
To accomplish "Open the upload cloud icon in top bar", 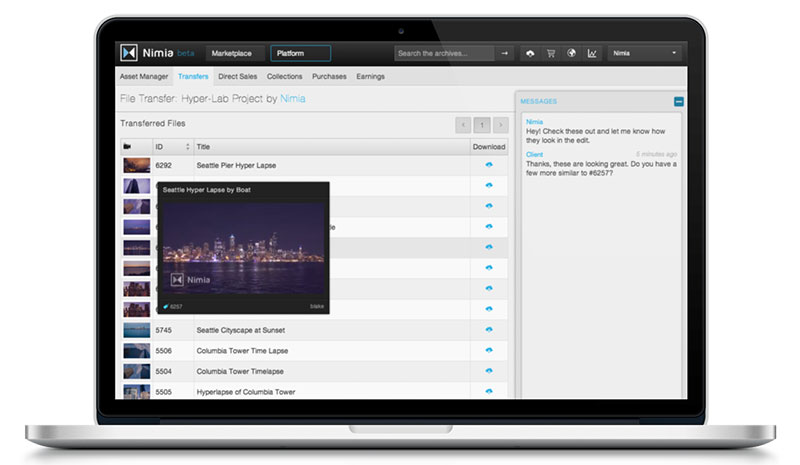I will click(x=530, y=53).
